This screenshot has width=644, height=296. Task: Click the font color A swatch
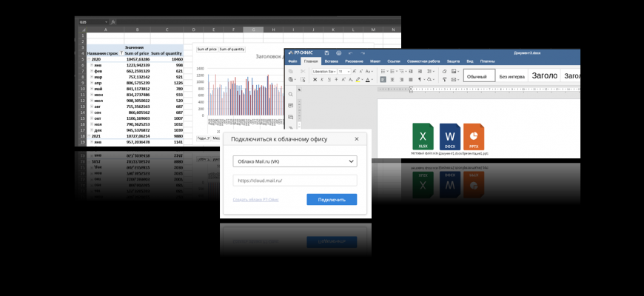[368, 80]
